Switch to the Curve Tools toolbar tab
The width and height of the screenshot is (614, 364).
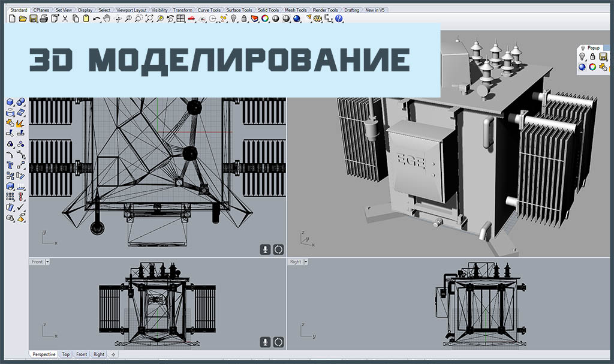pos(209,10)
